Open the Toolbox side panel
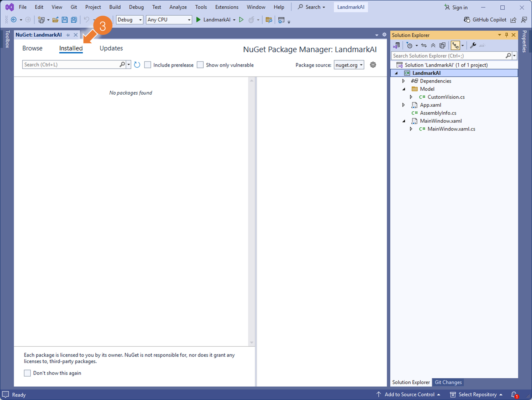Screen dimensions: 532x400 pos(7,39)
